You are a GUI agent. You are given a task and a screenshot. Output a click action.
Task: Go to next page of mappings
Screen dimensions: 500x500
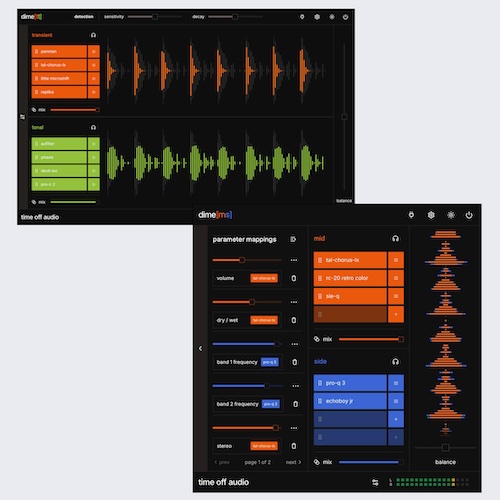point(293,462)
